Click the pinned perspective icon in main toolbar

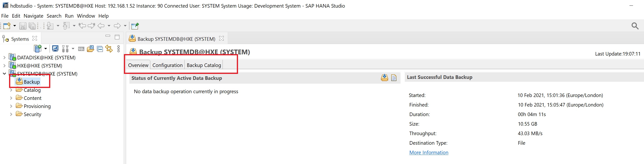(x=135, y=26)
